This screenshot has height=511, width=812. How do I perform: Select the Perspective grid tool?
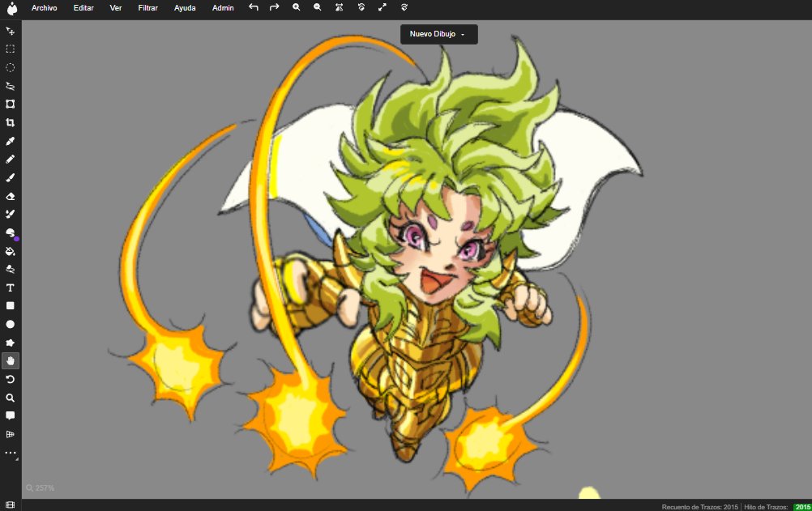pos(10,434)
